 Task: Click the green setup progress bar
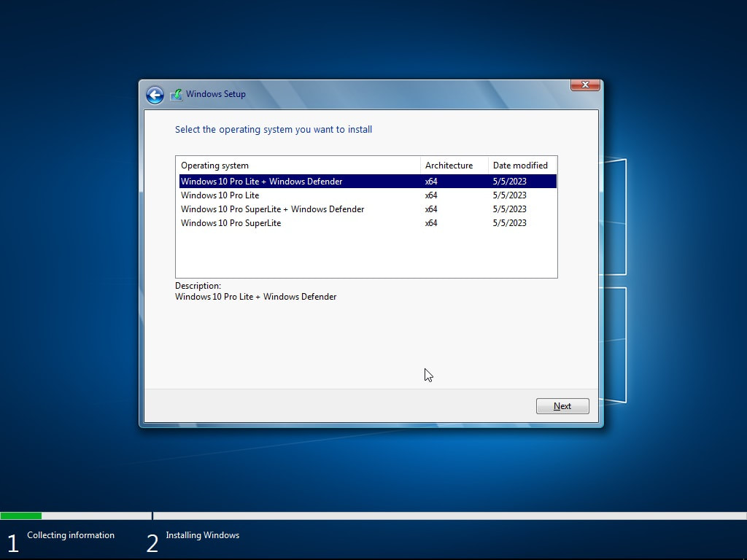click(x=21, y=516)
